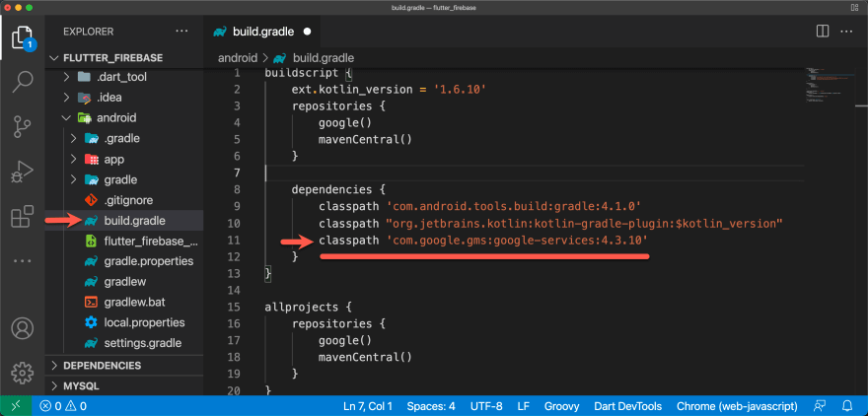The height and width of the screenshot is (416, 868).
Task: Collapse the android folder
Action: coord(67,118)
